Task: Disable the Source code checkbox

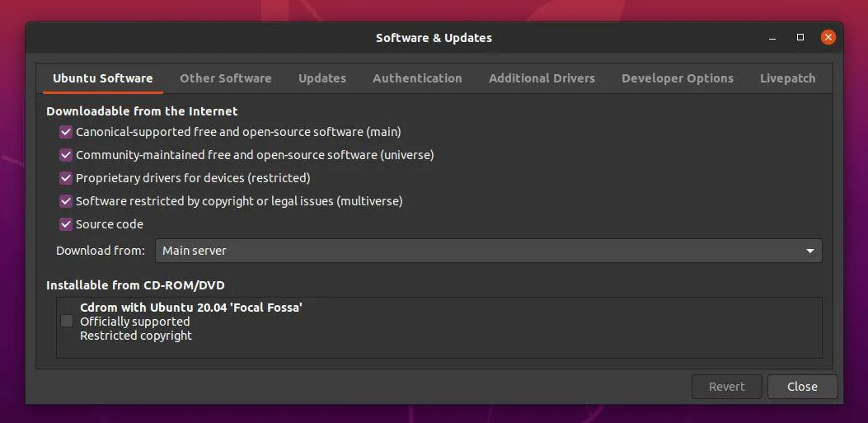Action: 66,224
